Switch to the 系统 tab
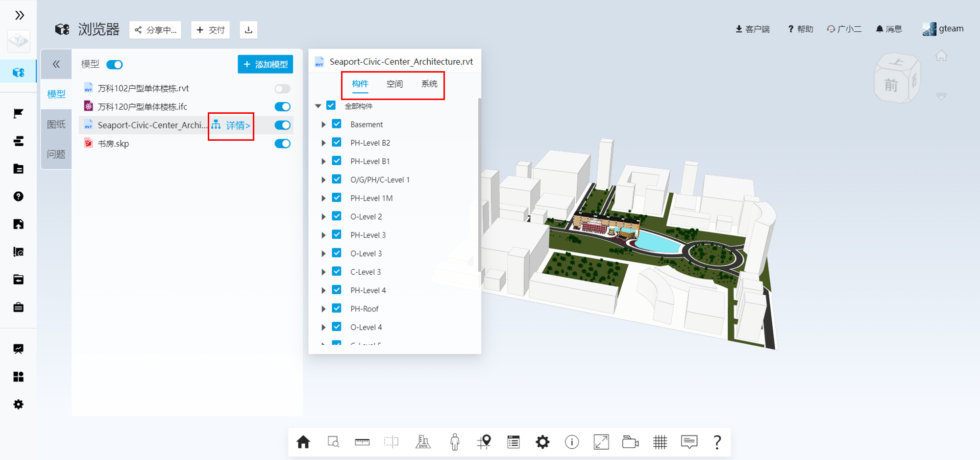 [429, 84]
